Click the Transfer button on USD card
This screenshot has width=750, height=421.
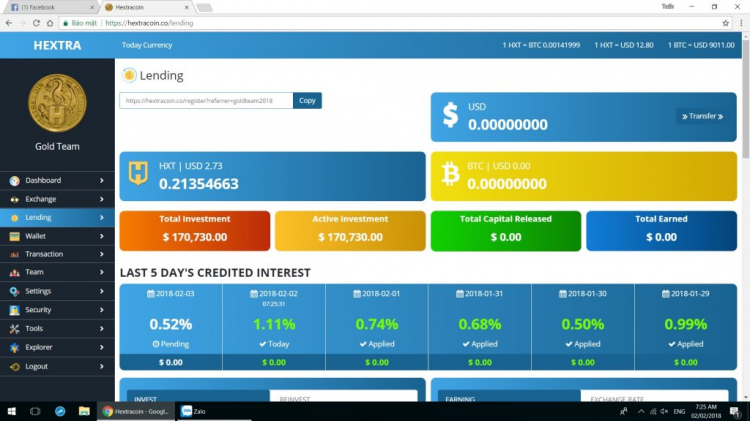(702, 116)
